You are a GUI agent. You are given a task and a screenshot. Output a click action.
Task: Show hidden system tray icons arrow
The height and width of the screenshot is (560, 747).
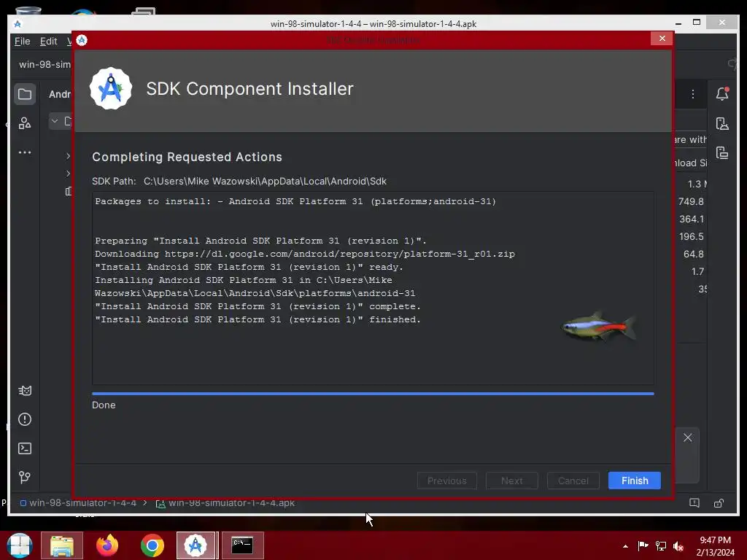pos(625,546)
